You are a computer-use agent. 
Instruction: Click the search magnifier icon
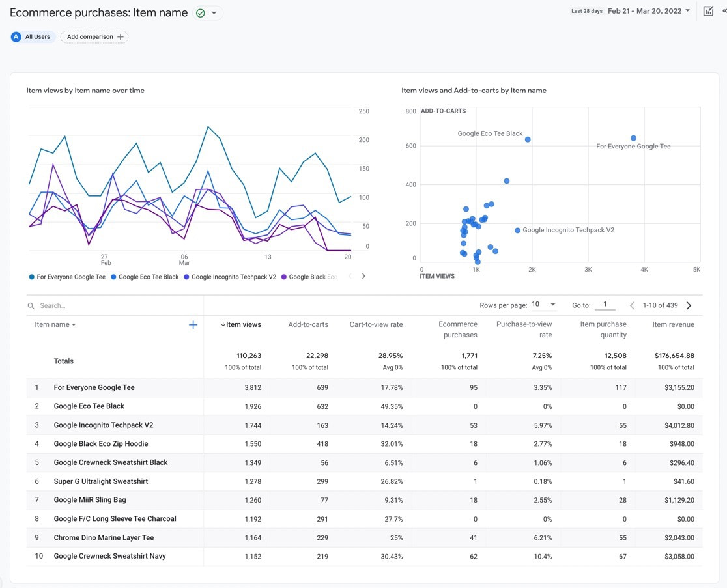(31, 306)
